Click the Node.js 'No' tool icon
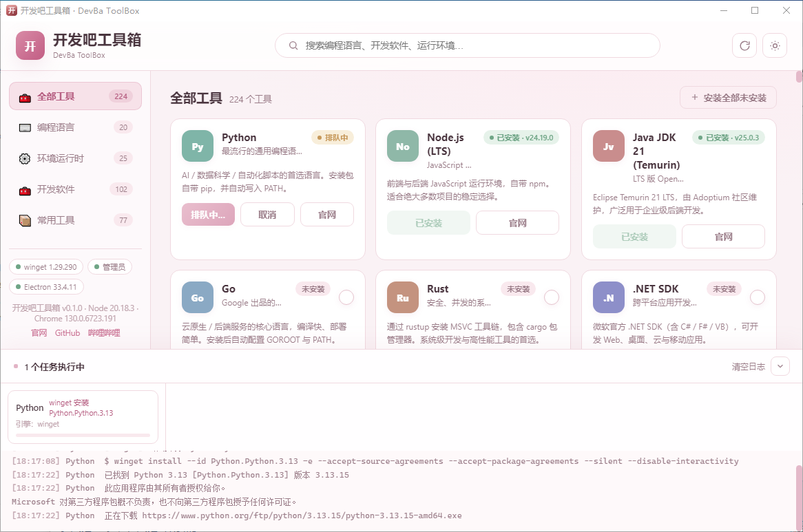Image resolution: width=803 pixels, height=532 pixels. [x=403, y=146]
